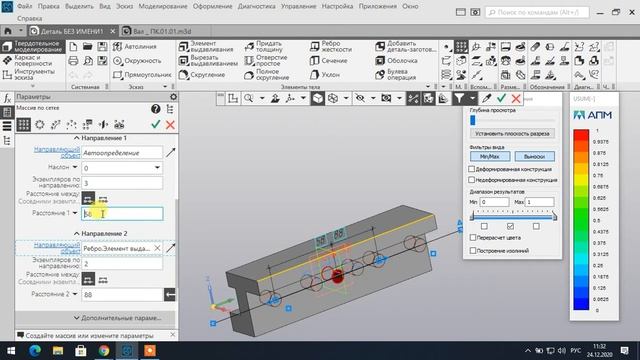Click the Min/Max filter button
The image size is (640, 360).
[x=489, y=156]
